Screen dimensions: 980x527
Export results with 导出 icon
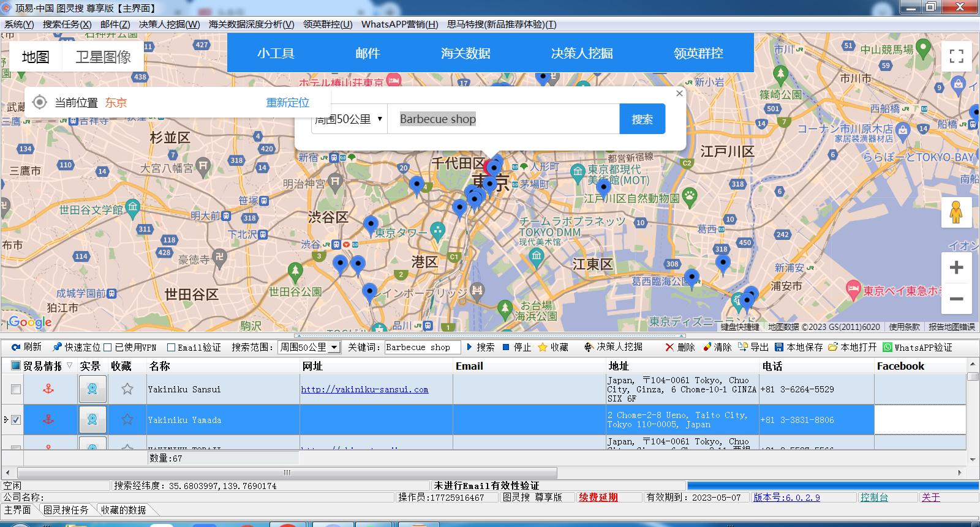pyautogui.click(x=743, y=347)
